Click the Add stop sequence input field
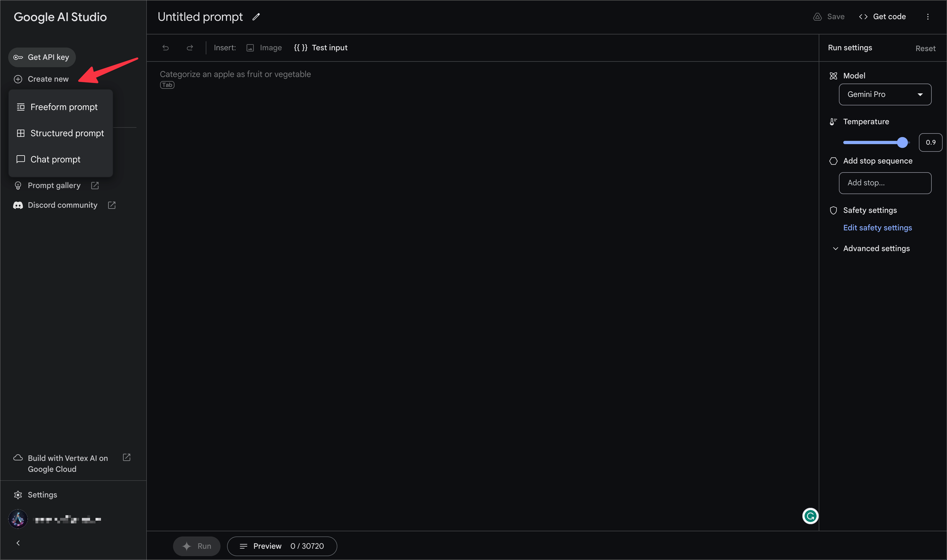The width and height of the screenshot is (947, 560). click(x=885, y=183)
